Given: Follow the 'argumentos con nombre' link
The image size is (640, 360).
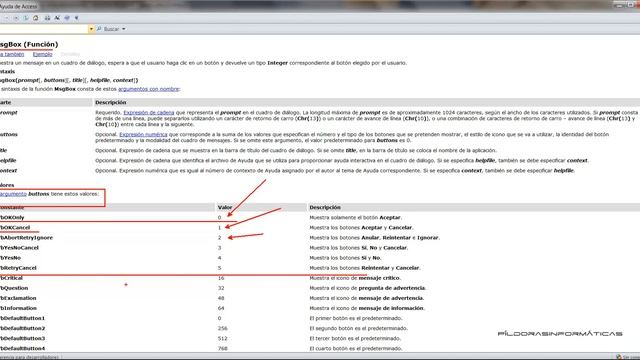Looking at the screenshot, I should click(149, 89).
